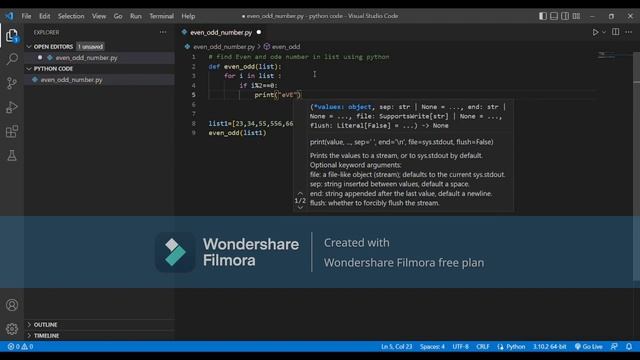Screen dimensions: 640x360
Task: Click the print("eVE") line
Action: (x=278, y=95)
